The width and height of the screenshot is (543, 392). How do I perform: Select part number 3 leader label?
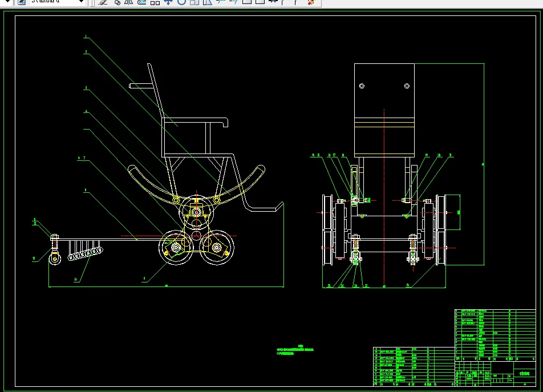coord(86,88)
